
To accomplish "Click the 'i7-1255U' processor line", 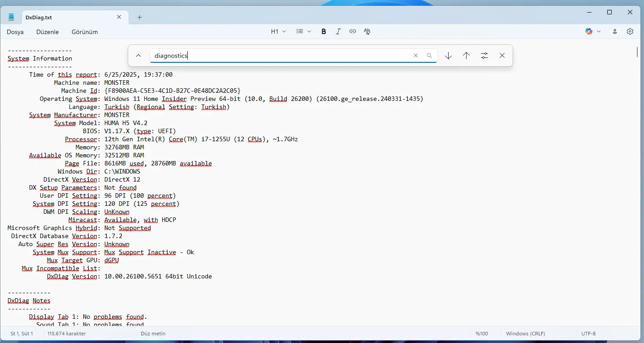I will [182, 139].
